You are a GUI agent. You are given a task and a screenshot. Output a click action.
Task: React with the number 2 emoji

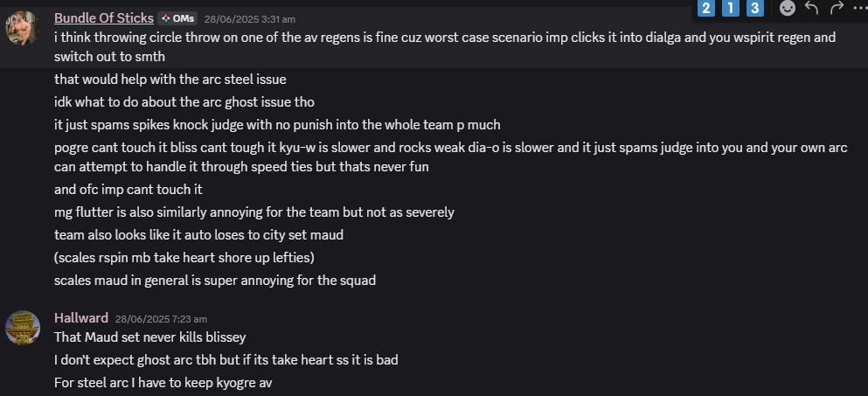click(x=705, y=8)
